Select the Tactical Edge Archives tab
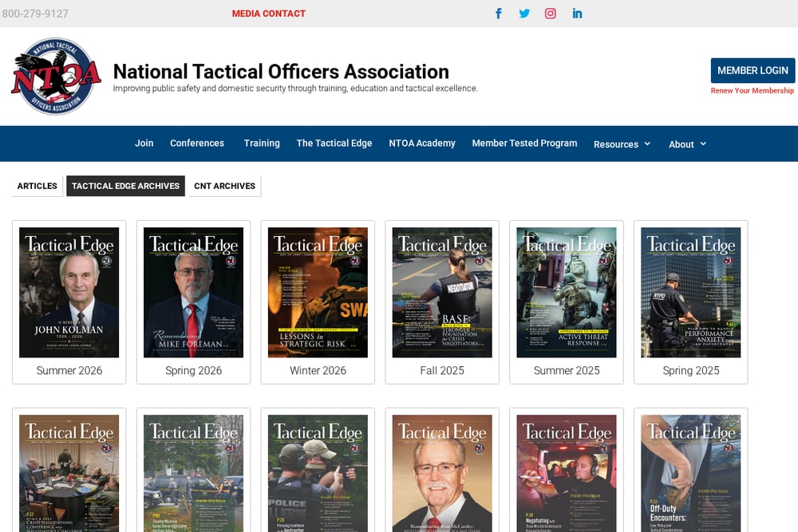Screen dimensions: 798x532 pyautogui.click(x=126, y=186)
